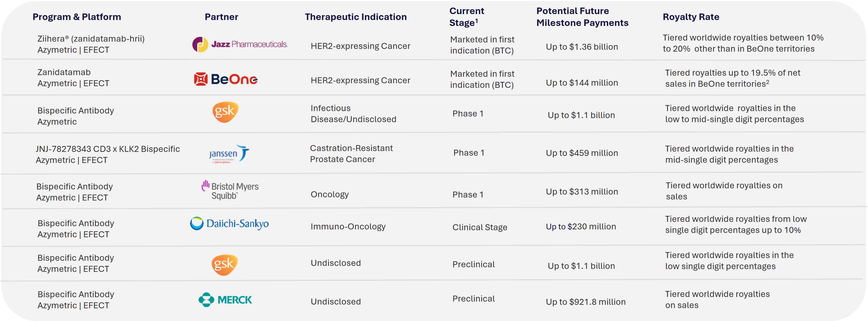This screenshot has height=321, width=868.
Task: Click the Daiichi-Sankyo logo
Action: coord(229,223)
